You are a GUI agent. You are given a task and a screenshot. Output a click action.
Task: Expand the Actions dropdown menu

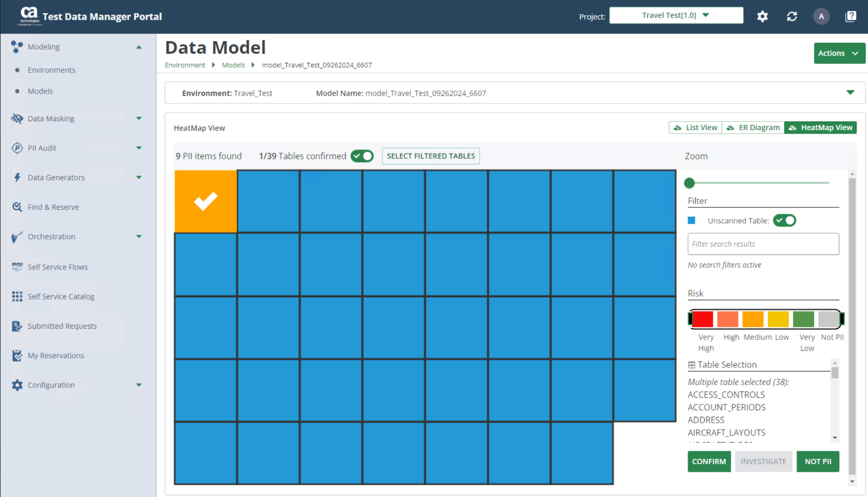point(839,53)
